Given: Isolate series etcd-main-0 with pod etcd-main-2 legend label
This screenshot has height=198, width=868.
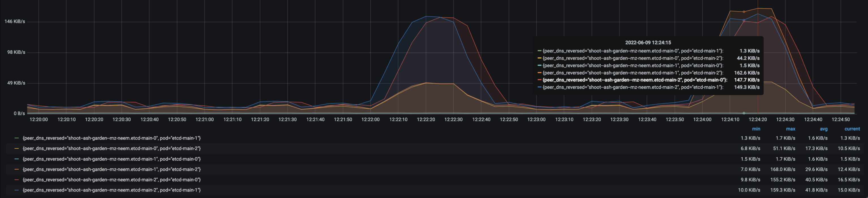Looking at the screenshot, I should [x=111, y=149].
